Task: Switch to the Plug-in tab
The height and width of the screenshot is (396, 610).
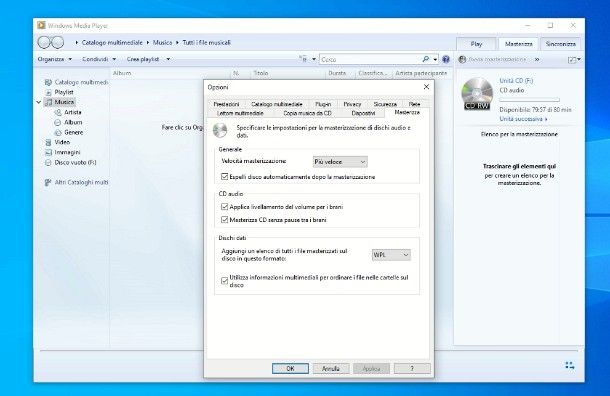Action: coord(323,104)
